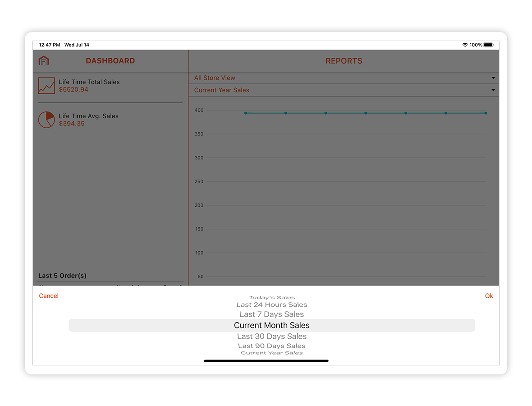Image resolution: width=532 pixels, height=406 pixels.
Task: Click the Last 5 Order(s) heading
Action: (x=62, y=276)
